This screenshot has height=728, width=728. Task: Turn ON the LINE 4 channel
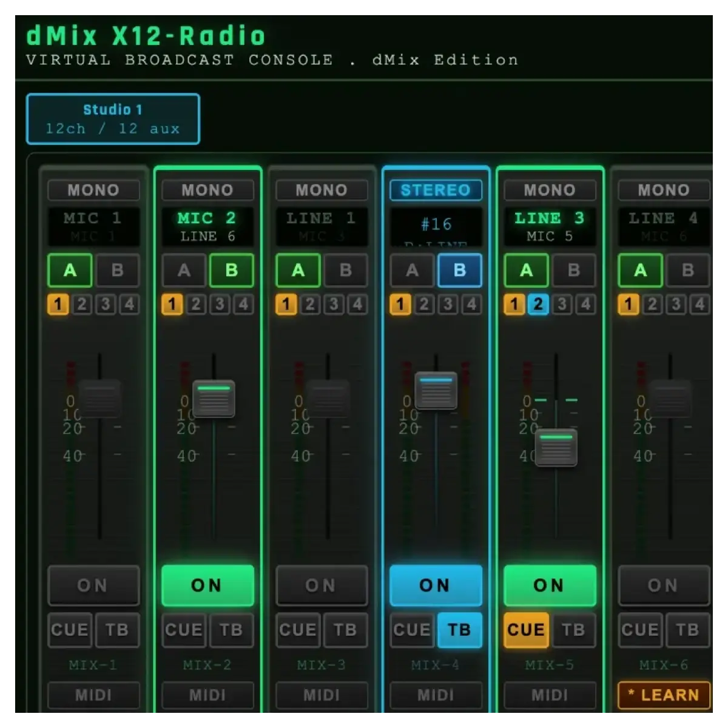[x=664, y=586]
